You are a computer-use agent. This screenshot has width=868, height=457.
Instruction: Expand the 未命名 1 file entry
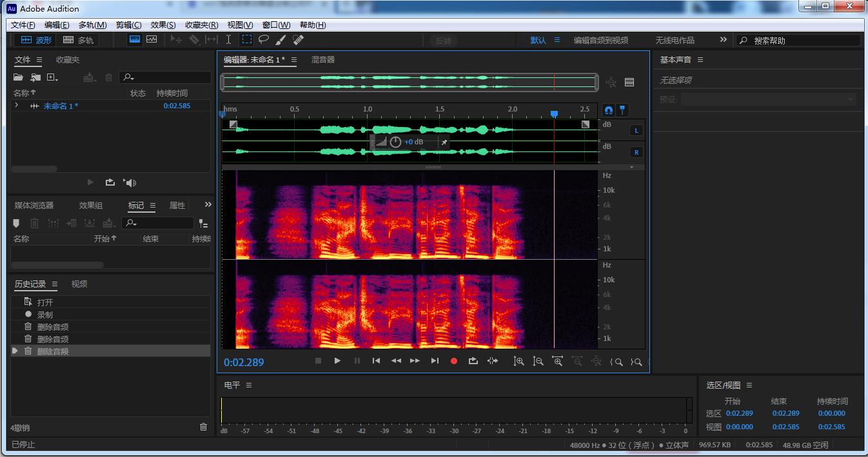pyautogui.click(x=17, y=106)
